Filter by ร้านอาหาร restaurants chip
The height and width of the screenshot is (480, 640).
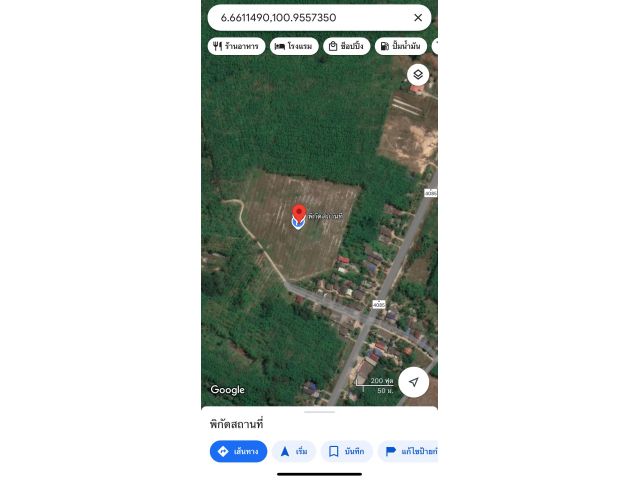[236, 46]
